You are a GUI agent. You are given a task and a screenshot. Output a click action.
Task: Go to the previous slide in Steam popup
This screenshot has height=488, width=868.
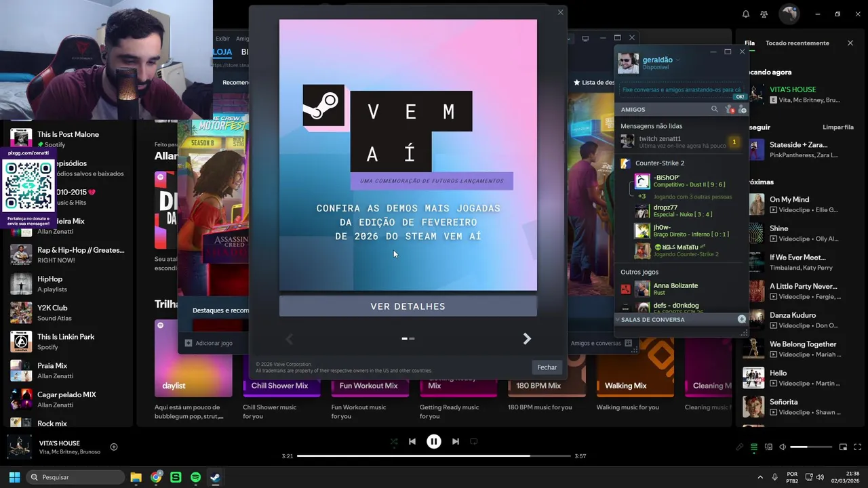pyautogui.click(x=290, y=339)
